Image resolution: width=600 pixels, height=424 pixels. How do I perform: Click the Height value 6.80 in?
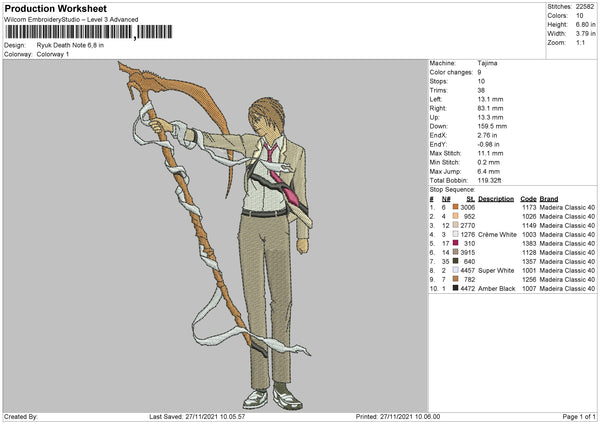(x=586, y=24)
